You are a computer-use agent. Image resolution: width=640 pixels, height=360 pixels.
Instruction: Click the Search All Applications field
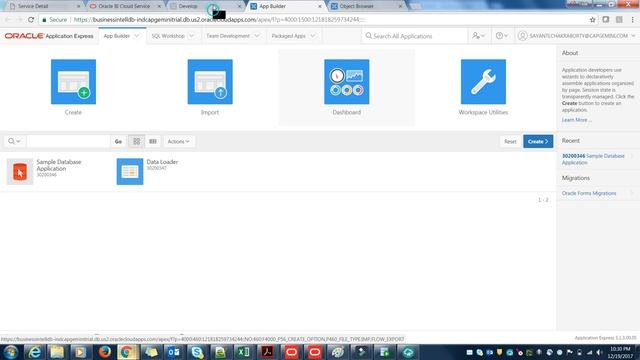click(414, 36)
